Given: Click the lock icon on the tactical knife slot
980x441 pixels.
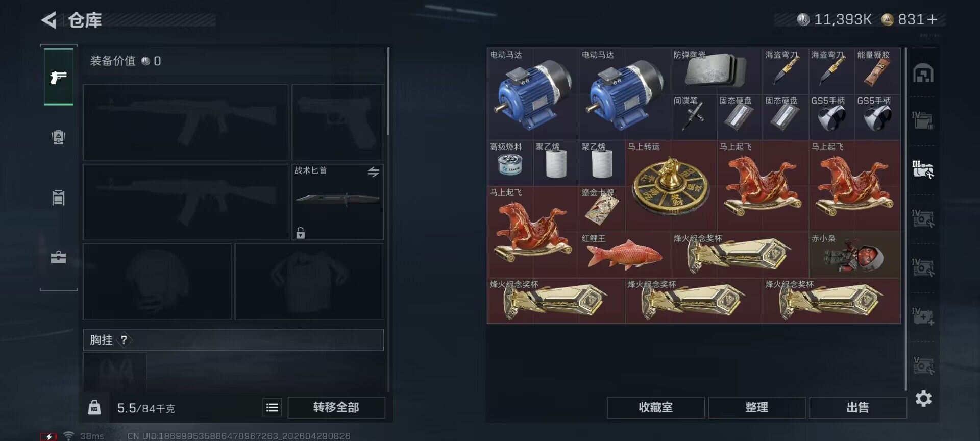Looking at the screenshot, I should (301, 233).
